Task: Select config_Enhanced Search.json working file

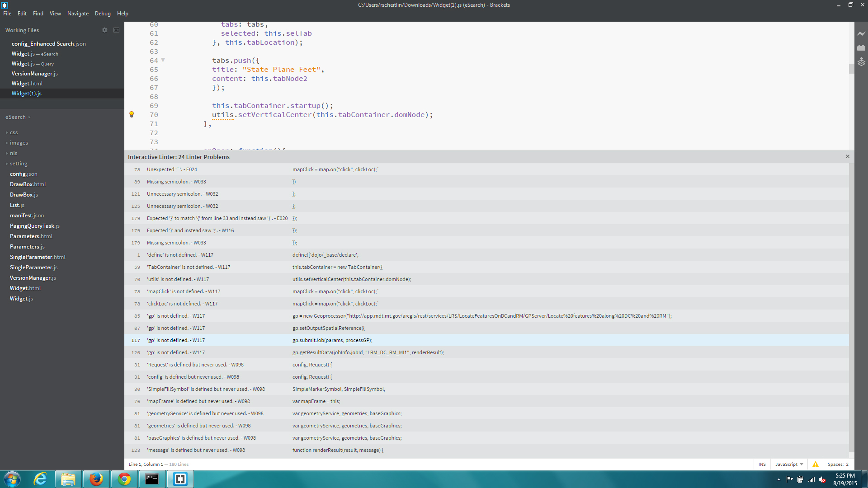Action: [62, 44]
